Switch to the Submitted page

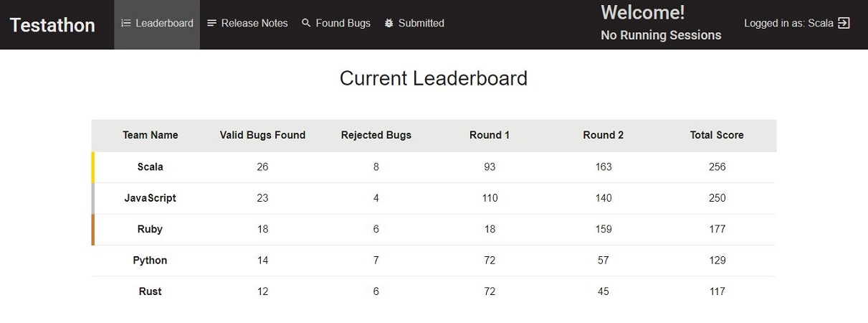pos(421,23)
